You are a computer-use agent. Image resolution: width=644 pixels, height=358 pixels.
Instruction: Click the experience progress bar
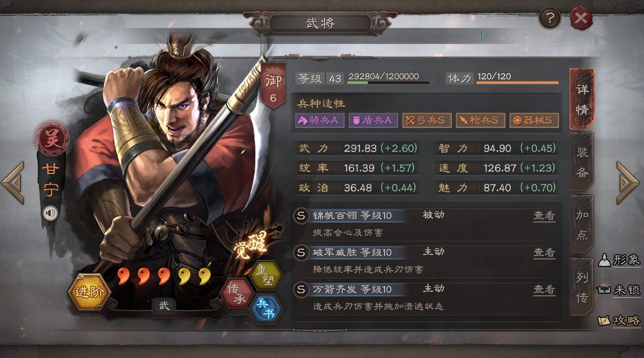(x=389, y=82)
